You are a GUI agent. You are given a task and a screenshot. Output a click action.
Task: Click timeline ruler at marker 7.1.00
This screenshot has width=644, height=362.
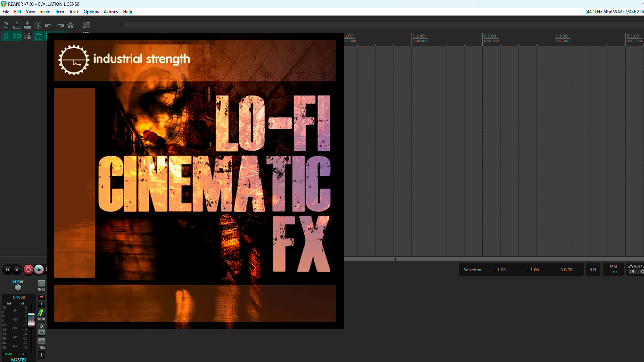click(561, 36)
